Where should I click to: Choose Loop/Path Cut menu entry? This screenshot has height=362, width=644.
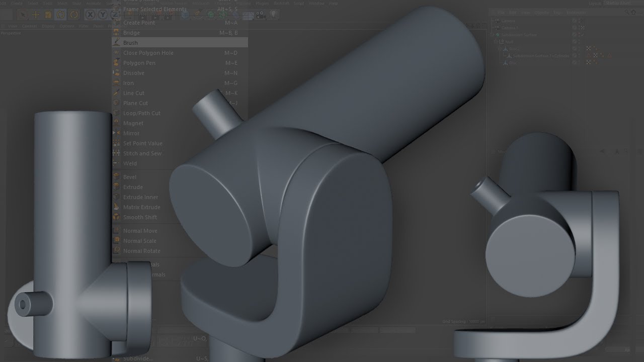click(x=142, y=113)
